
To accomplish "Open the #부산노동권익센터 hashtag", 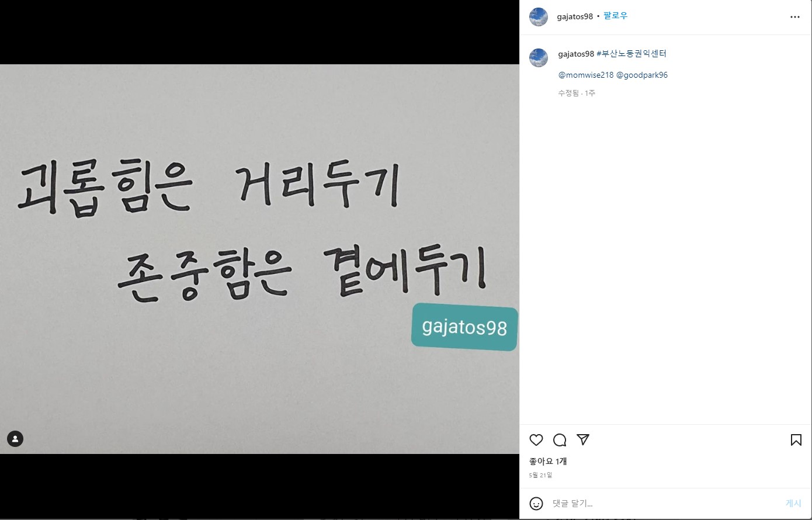I will point(631,54).
